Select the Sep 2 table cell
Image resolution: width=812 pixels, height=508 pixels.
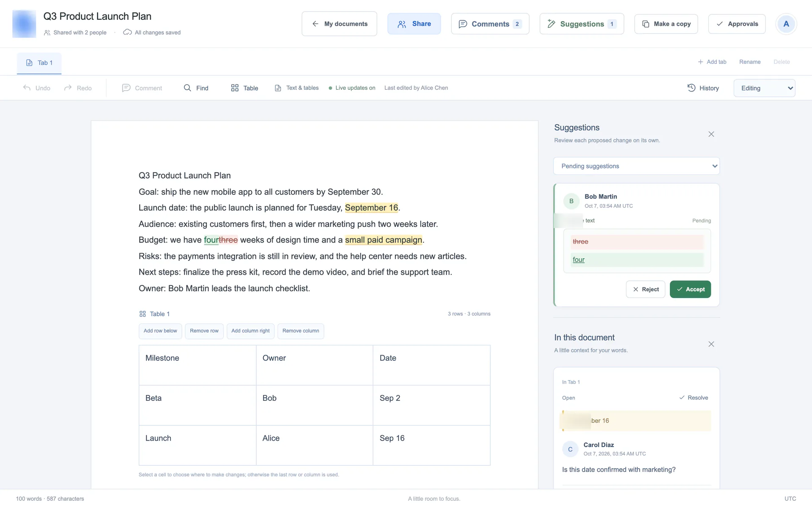coord(431,405)
